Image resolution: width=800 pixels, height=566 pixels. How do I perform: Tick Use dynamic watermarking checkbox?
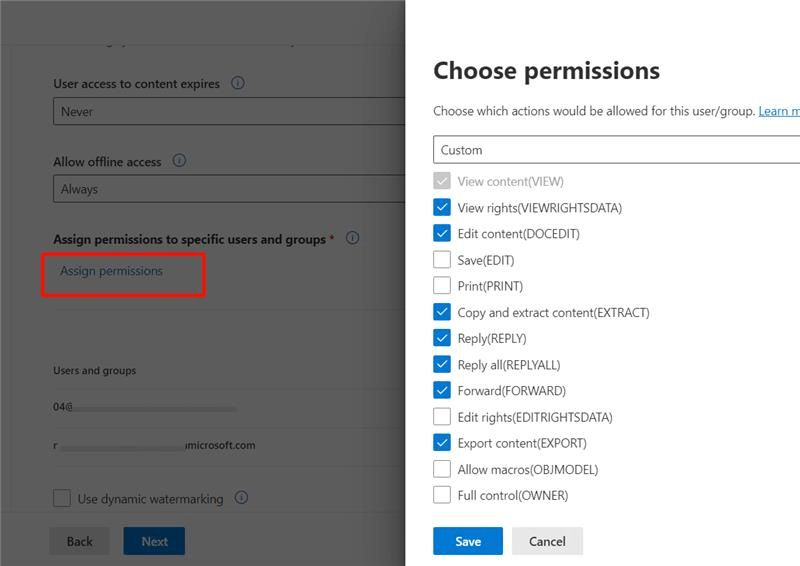[62, 498]
